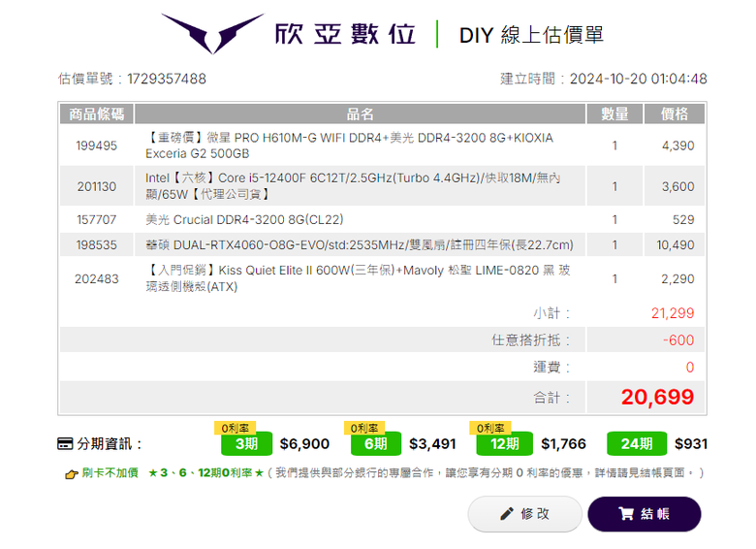The height and width of the screenshot is (549, 756).
Task: Click the pointing hand icon before 刷卡不加價
Action: pyautogui.click(x=72, y=474)
